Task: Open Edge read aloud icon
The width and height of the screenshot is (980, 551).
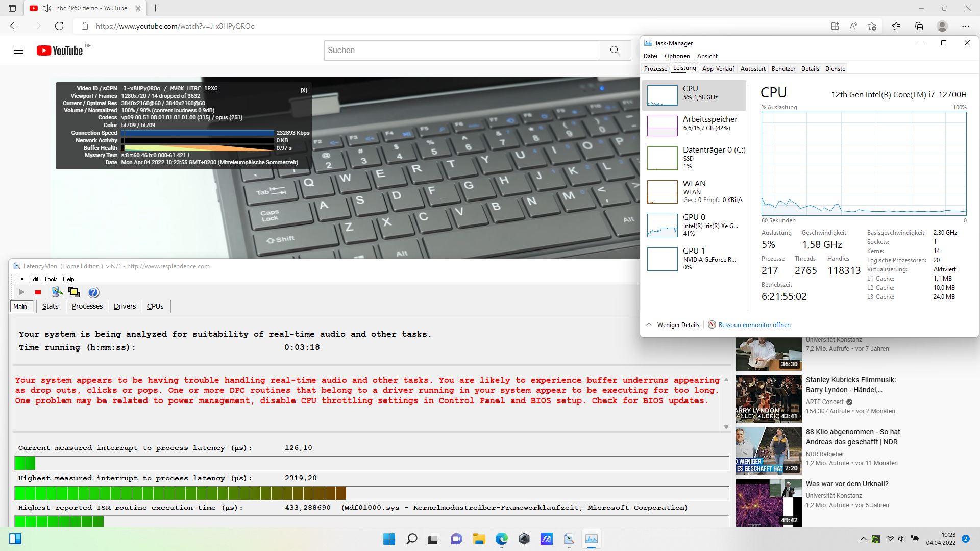Action: pos(853,26)
